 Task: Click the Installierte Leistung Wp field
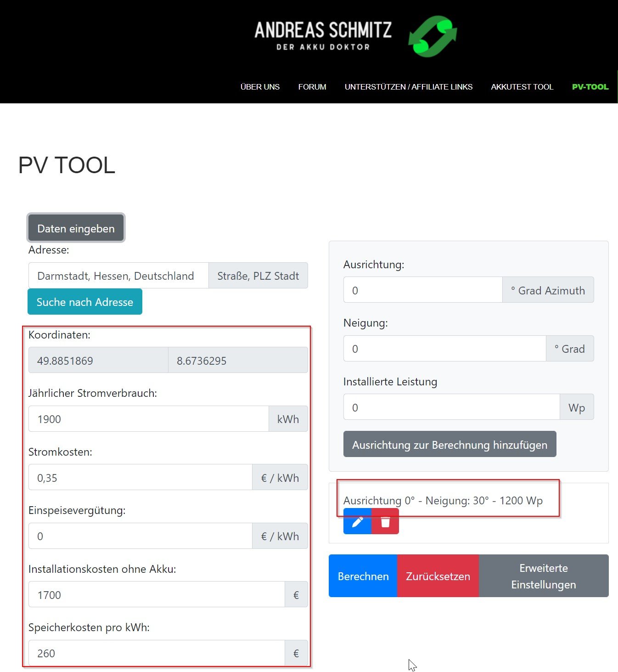click(x=451, y=407)
